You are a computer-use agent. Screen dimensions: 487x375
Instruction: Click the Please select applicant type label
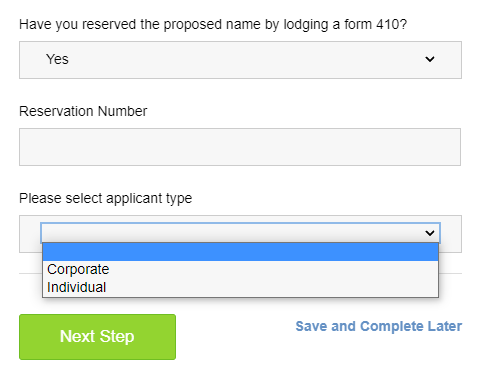[x=106, y=198]
